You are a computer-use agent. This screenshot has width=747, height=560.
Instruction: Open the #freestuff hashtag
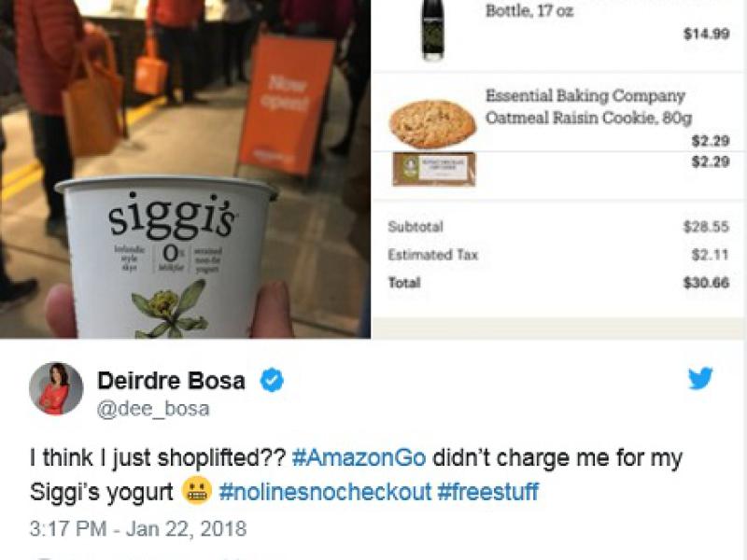pos(487,492)
